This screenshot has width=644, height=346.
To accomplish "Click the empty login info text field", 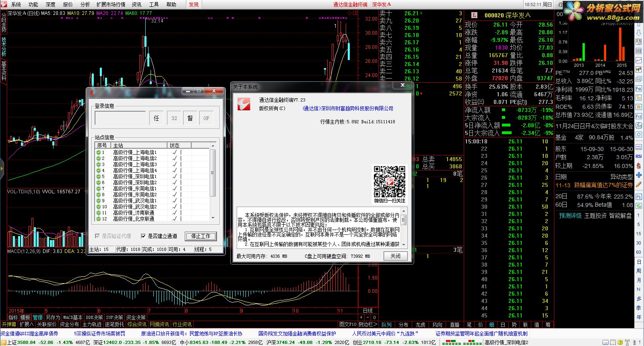I will click(x=120, y=118).
